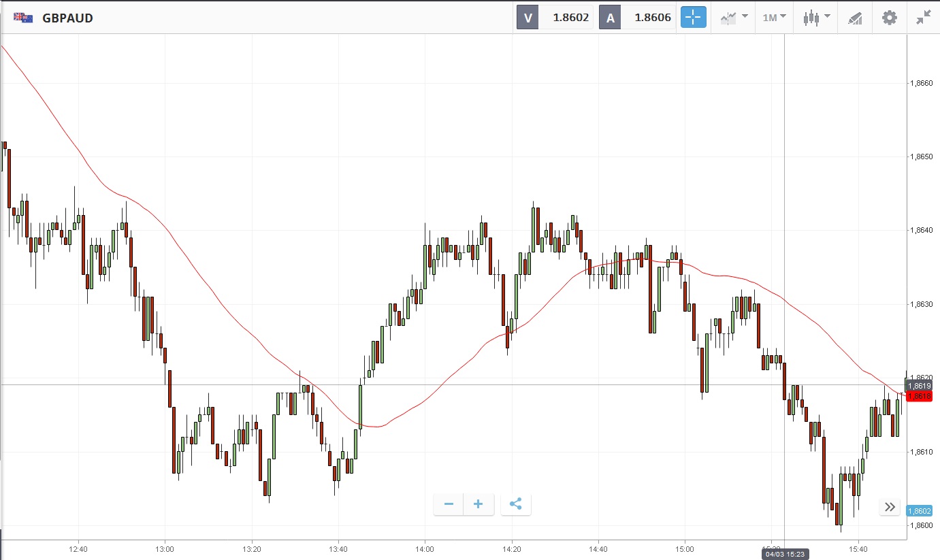This screenshot has width=940, height=560.
Task: Click the 14:00 time axis label
Action: pyautogui.click(x=425, y=548)
